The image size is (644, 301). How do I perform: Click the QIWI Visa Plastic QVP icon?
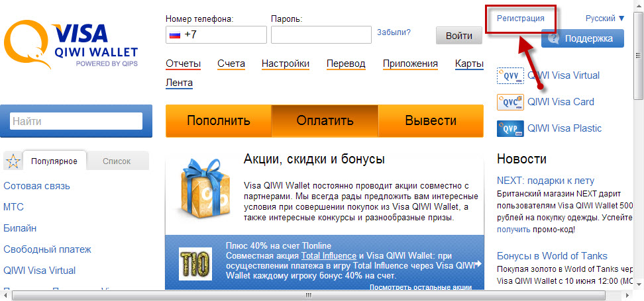pos(511,128)
